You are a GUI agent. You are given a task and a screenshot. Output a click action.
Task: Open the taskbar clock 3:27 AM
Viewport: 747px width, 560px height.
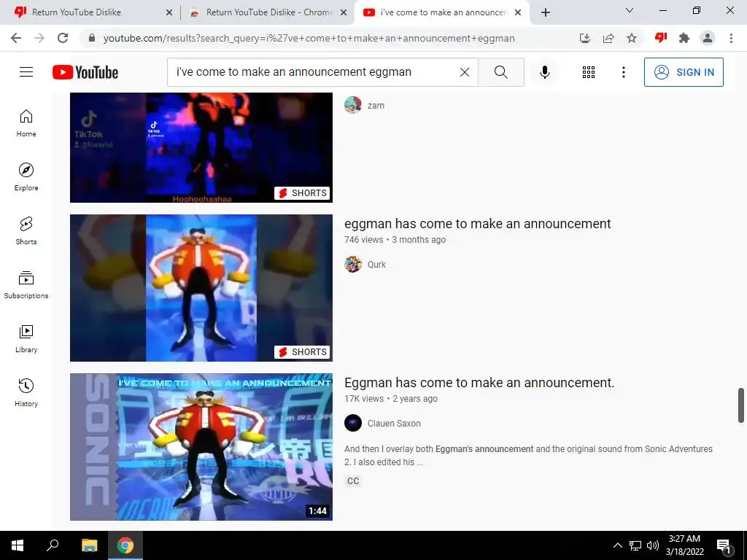[x=684, y=545]
